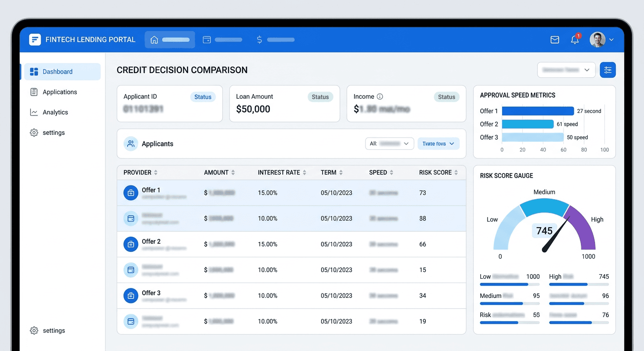Click the Income info icon

380,96
